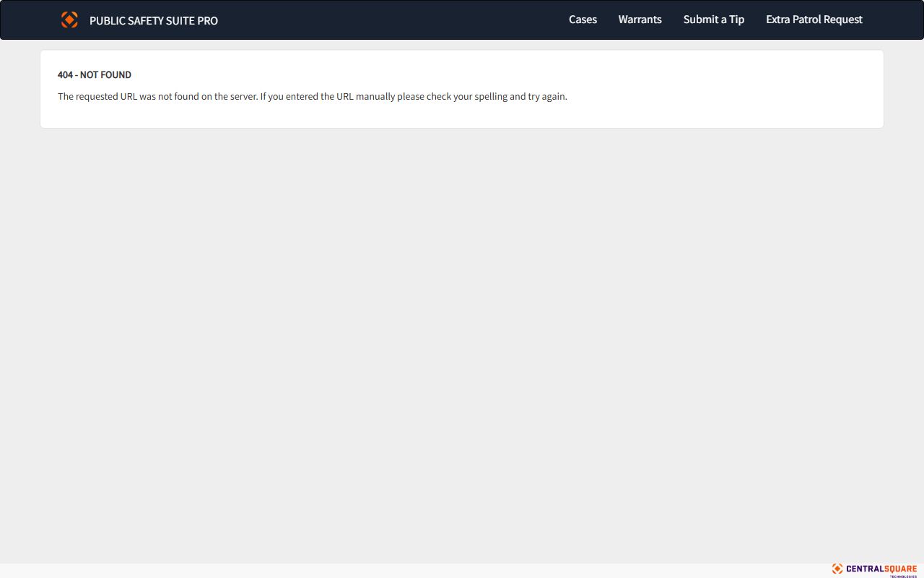Click the small TECHNOLOGIES text under CentralSquare

click(x=903, y=576)
